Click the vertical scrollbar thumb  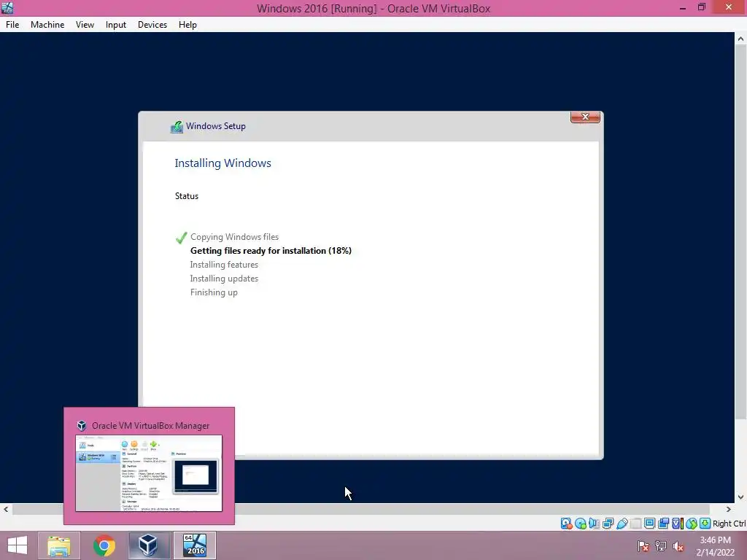coord(740,233)
